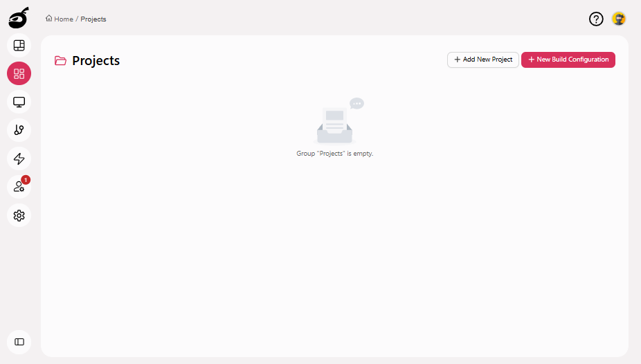This screenshot has width=641, height=364.
Task: Open the help question mark icon
Action: pyautogui.click(x=596, y=19)
